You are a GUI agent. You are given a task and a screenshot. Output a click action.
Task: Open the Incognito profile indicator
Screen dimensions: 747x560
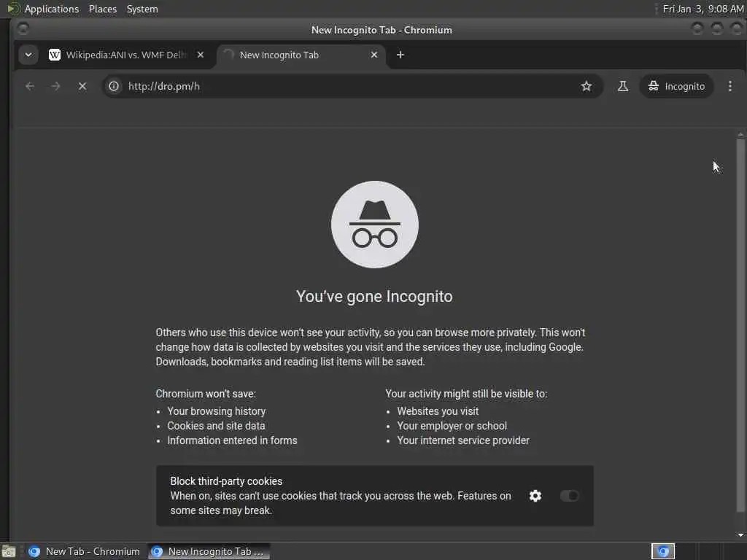(676, 86)
